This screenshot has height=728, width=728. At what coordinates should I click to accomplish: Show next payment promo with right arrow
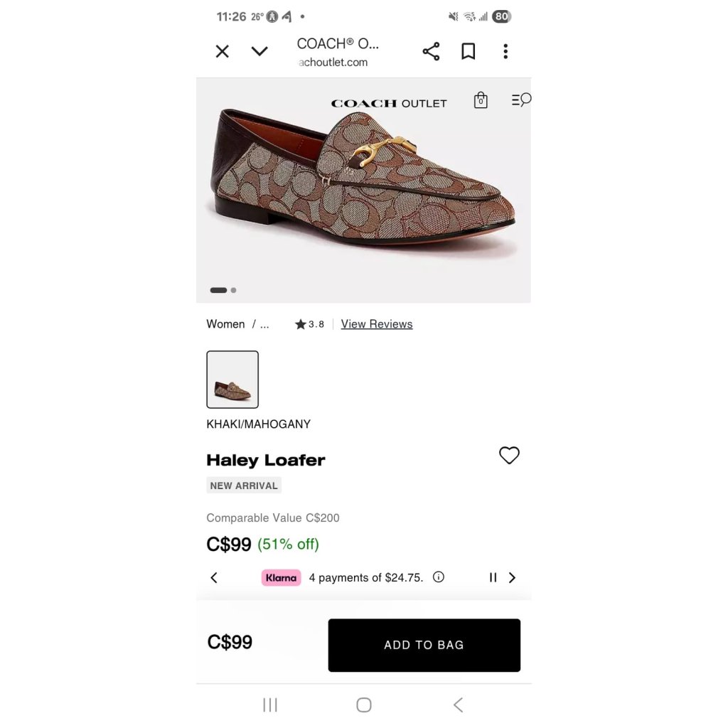[512, 577]
